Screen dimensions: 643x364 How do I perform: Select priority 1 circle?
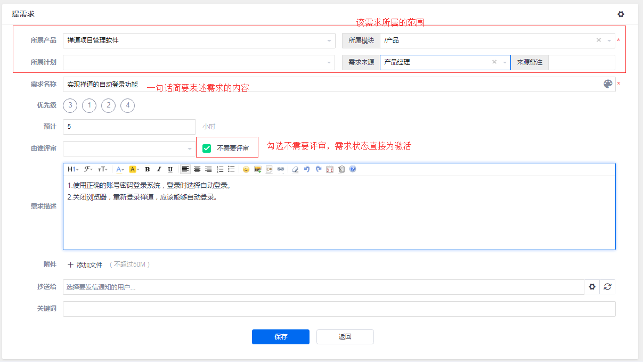[x=89, y=105]
